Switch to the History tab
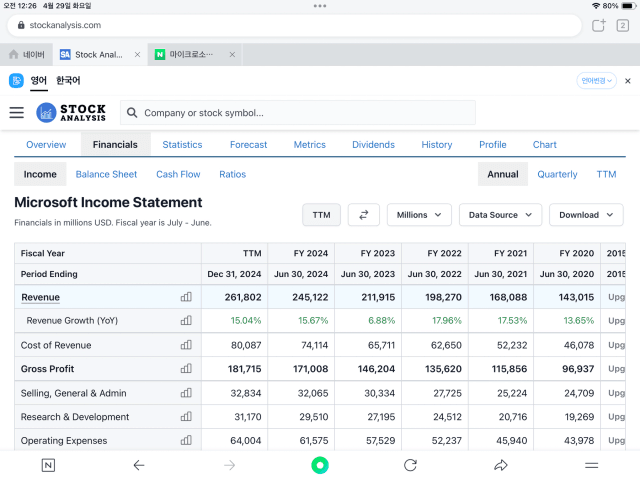 point(437,144)
